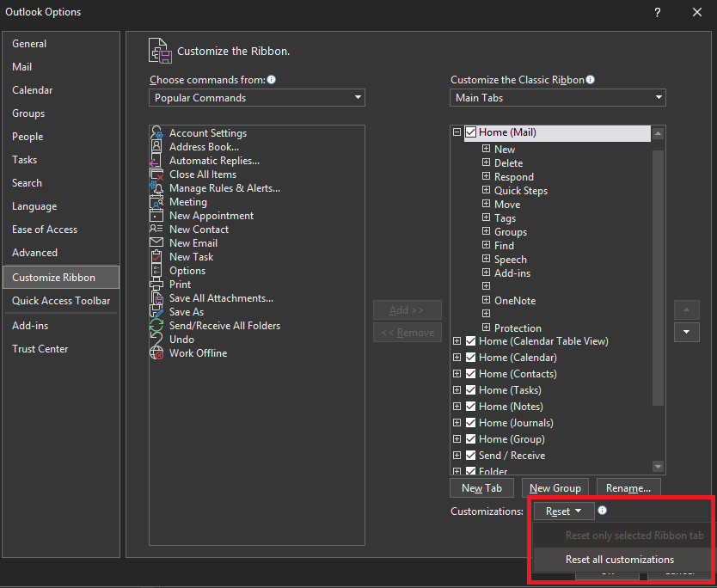717x588 pixels.
Task: Select the OneNote group in tree
Action: point(515,300)
